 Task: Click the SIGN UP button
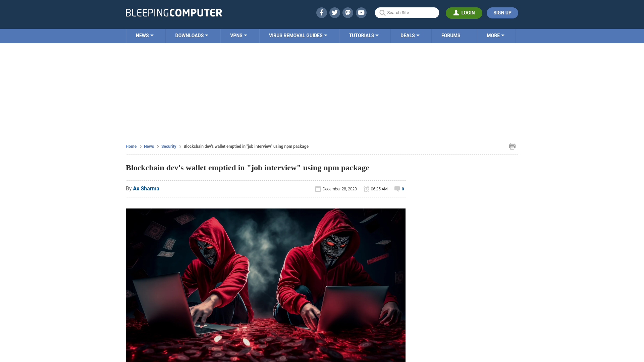coord(502,13)
